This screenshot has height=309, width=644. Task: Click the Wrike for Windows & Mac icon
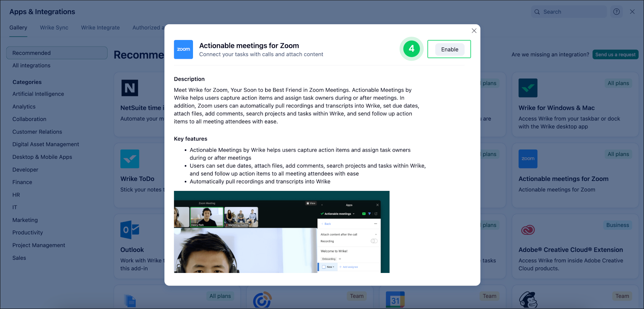(528, 88)
